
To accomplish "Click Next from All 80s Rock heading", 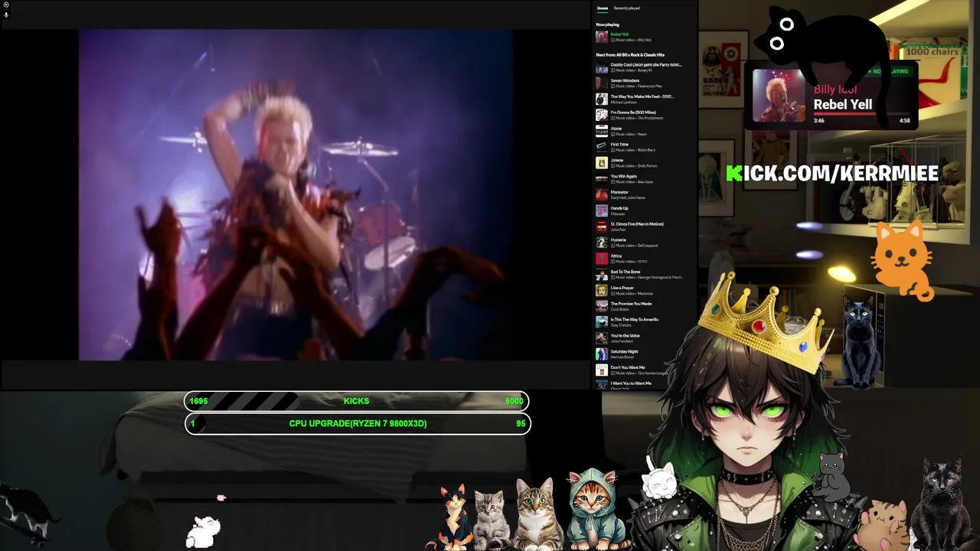I will (630, 55).
